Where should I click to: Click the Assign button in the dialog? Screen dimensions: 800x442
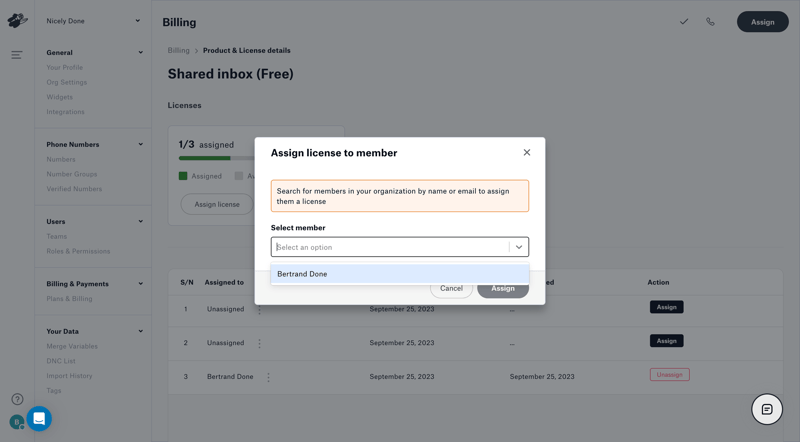coord(503,289)
